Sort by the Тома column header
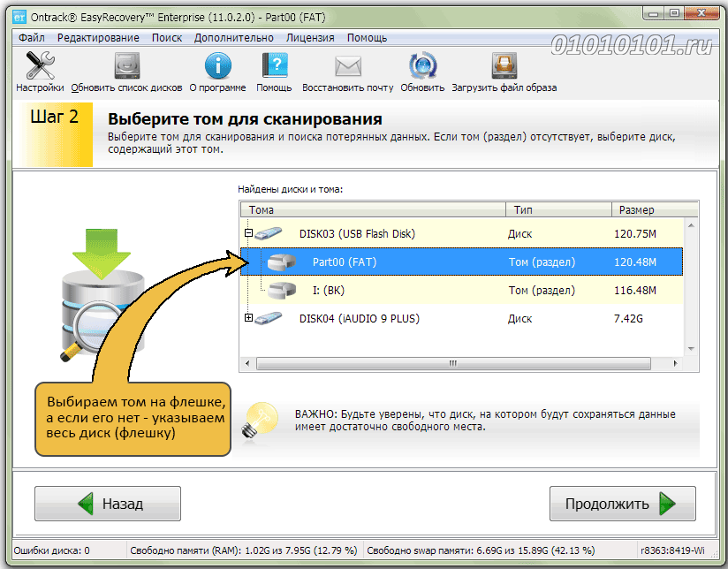 coord(373,210)
